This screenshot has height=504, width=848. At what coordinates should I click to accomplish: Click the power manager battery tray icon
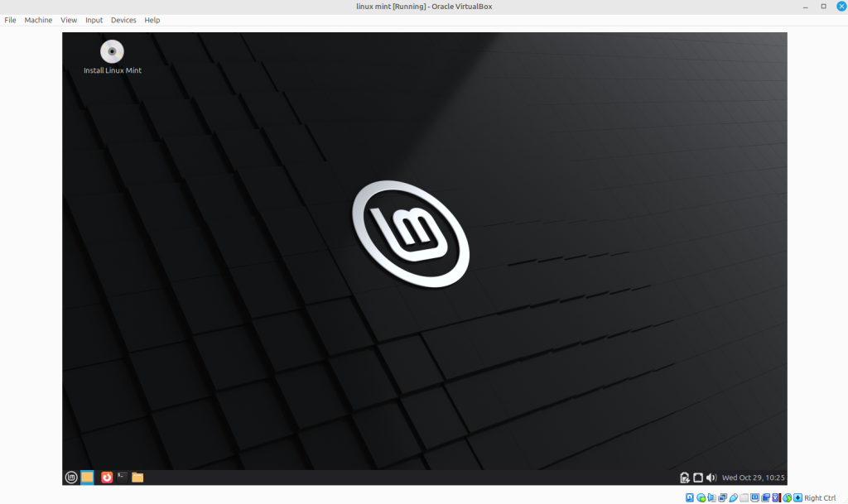click(685, 478)
